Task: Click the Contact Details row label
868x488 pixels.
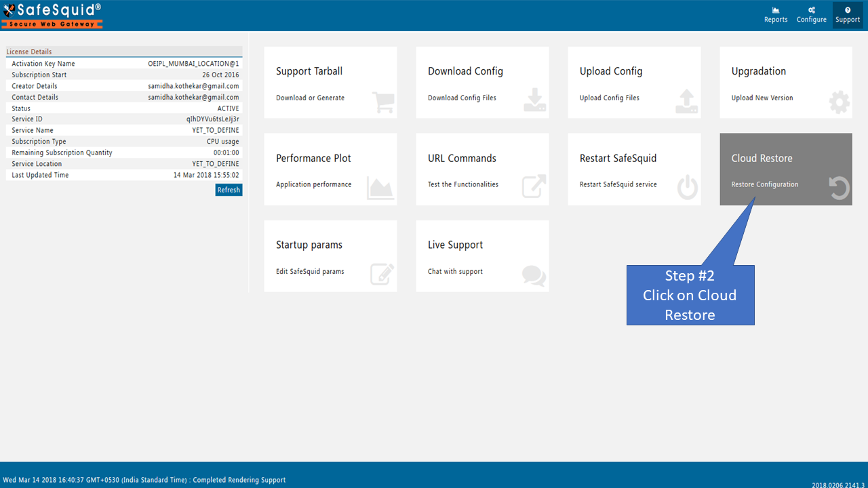Action: click(35, 97)
